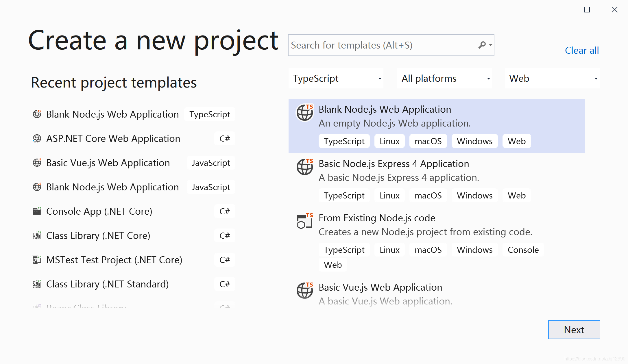The width and height of the screenshot is (628, 364).
Task: Open the Web project type dropdown
Action: [x=552, y=79]
